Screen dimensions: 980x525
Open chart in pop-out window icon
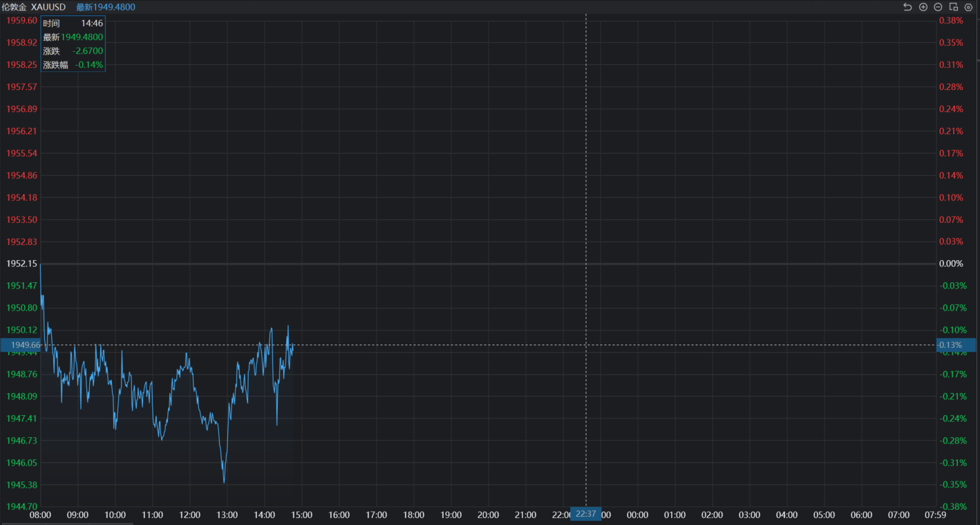953,7
